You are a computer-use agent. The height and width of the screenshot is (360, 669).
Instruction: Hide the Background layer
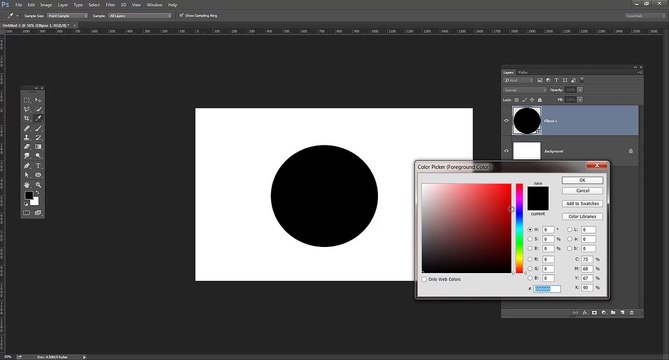[506, 151]
